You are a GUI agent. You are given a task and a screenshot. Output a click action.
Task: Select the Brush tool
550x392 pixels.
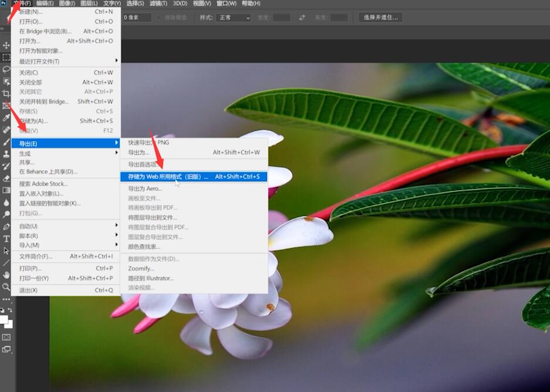[6, 141]
